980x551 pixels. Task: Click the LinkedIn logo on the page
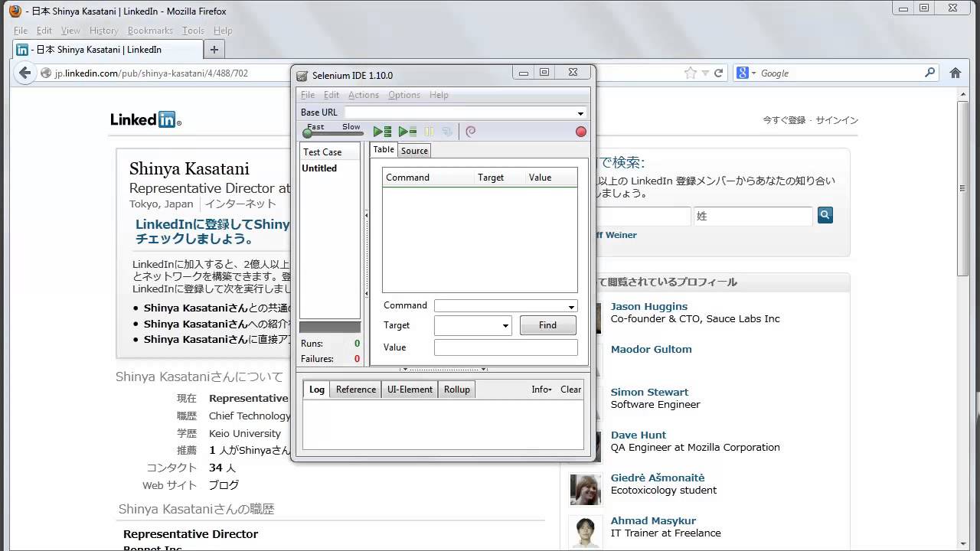(145, 119)
